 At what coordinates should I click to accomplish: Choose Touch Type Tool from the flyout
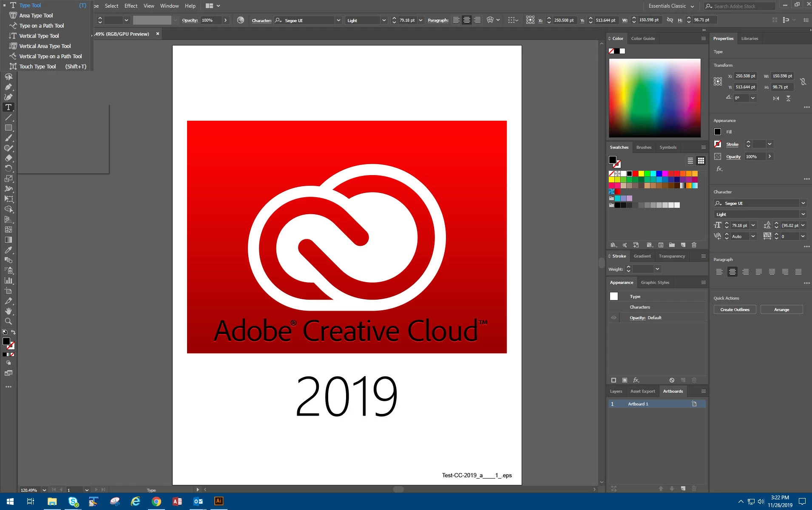47,67
